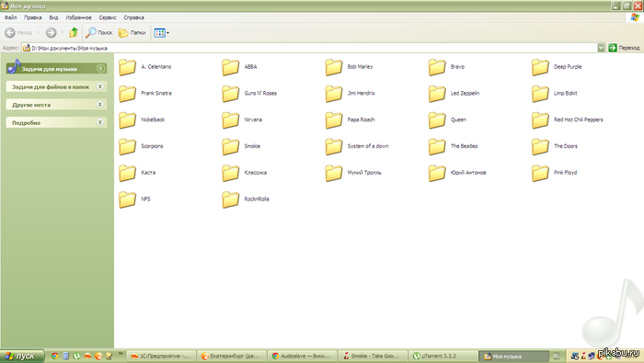Viewport: 644px width, 363px height.
Task: Click the RL language indicator
Action: tap(557, 356)
